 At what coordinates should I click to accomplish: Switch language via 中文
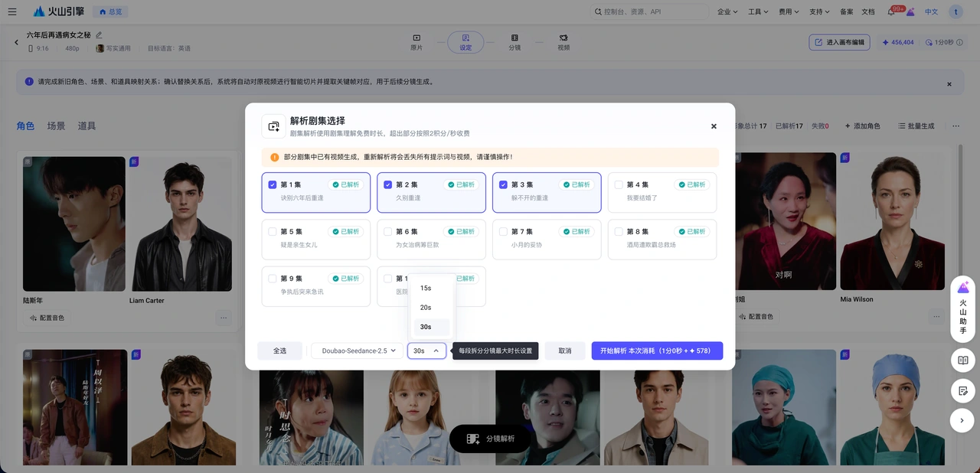[x=931, y=11]
